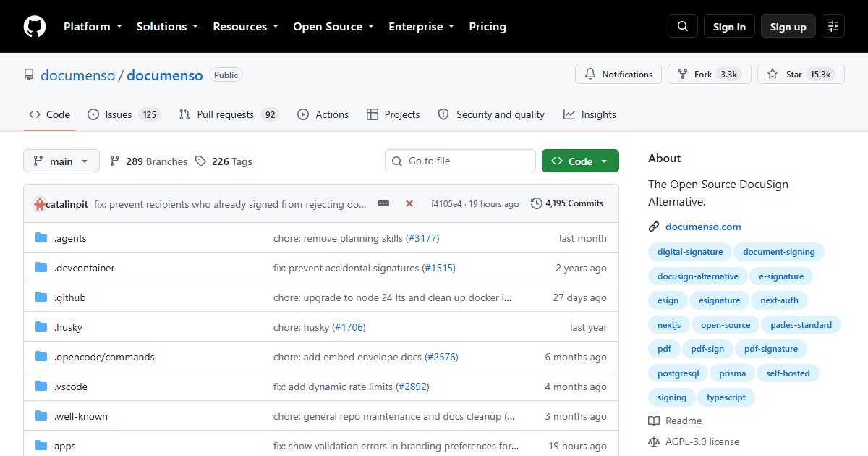
Task: Click the .husky folder icon
Action: [x=41, y=327]
